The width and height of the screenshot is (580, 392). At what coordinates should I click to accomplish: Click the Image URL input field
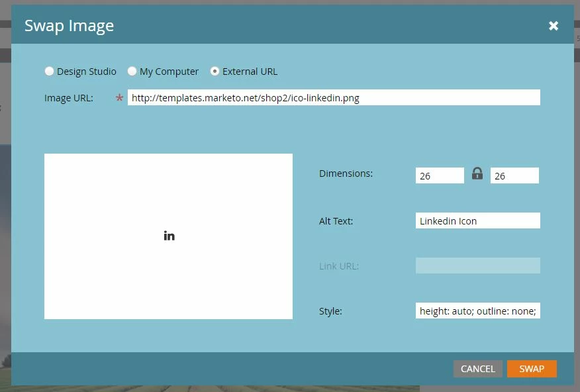click(334, 97)
